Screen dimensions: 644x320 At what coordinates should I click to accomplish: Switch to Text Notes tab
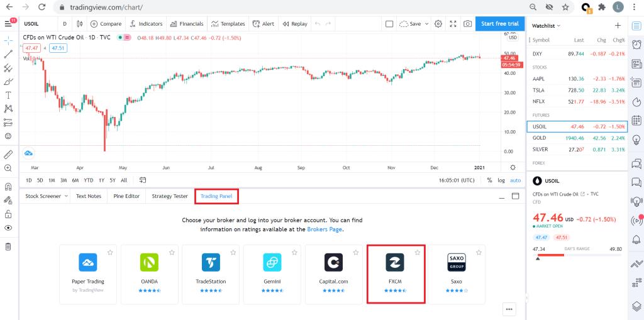88,196
